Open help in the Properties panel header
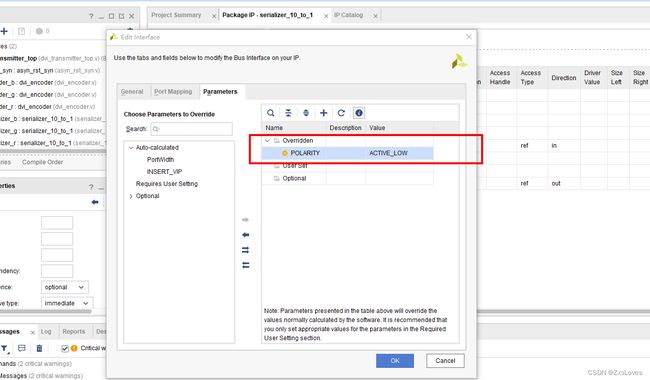The width and height of the screenshot is (650, 380). point(91,187)
